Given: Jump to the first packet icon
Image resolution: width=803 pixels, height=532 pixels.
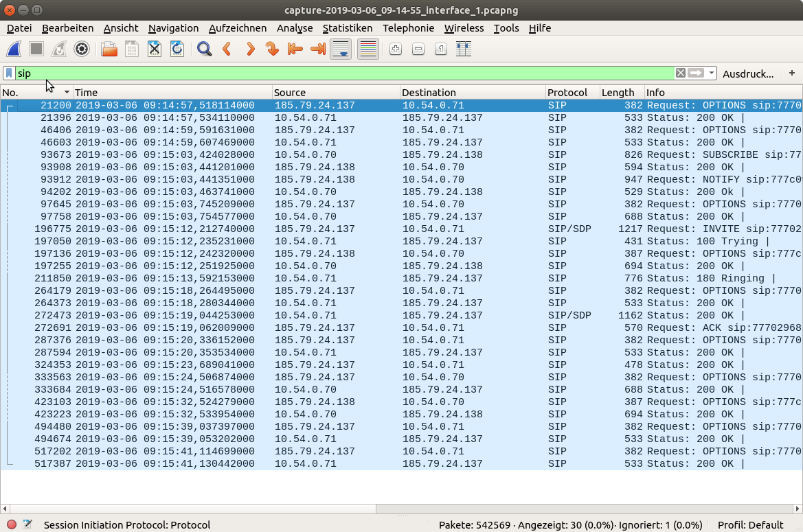Looking at the screenshot, I should pos(295,49).
